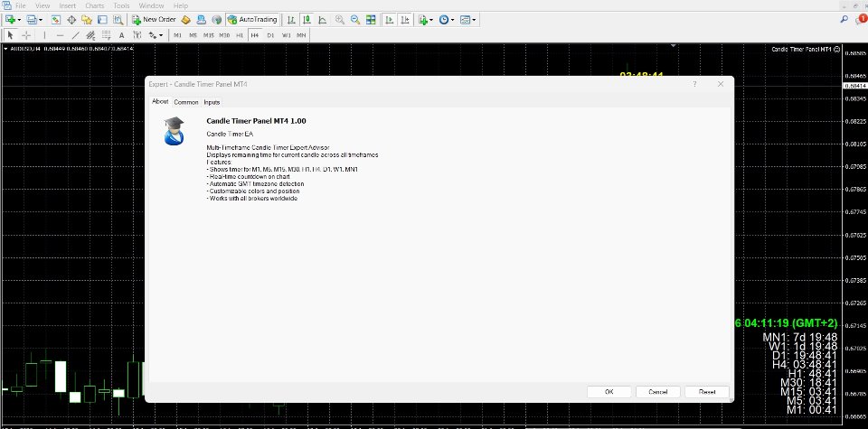Click the globe signals icon
This screenshot has width=868, height=429.
pos(217,19)
